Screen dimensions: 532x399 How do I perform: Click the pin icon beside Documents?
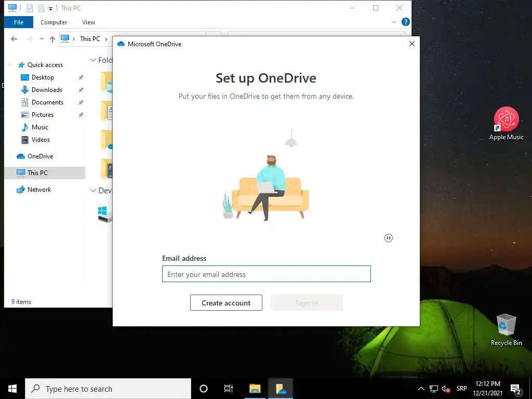81,102
